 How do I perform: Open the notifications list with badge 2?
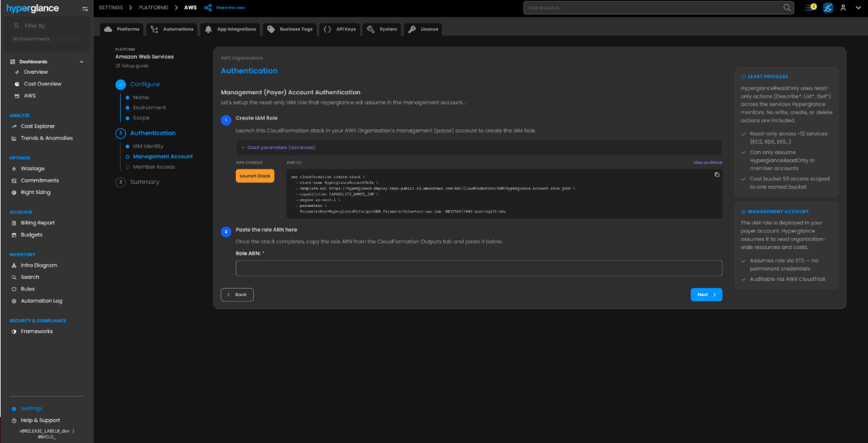tap(810, 7)
